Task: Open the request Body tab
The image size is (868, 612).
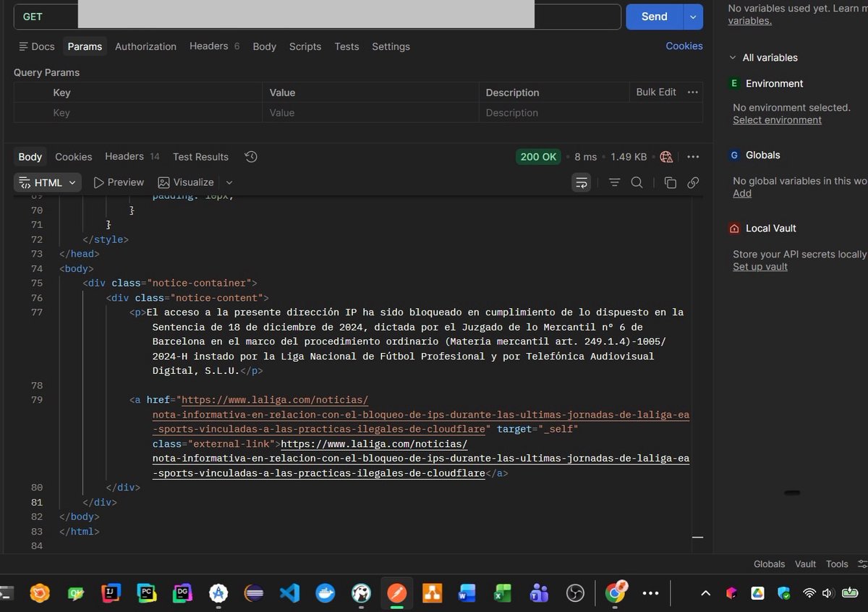Action: [x=264, y=46]
